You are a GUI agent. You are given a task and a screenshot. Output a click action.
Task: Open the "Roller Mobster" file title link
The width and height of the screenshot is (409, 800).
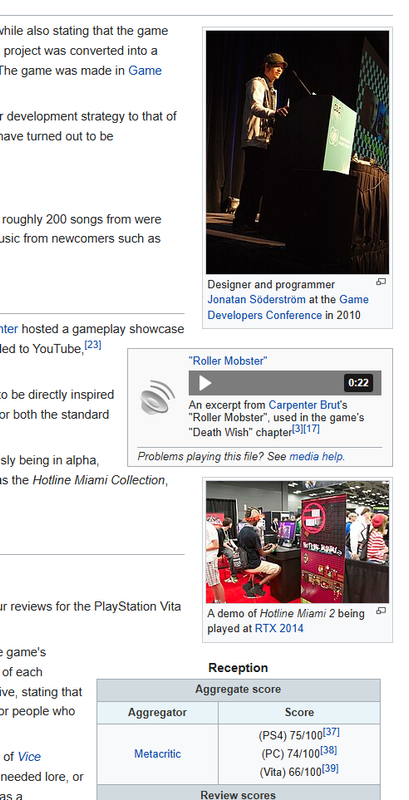tap(227, 361)
